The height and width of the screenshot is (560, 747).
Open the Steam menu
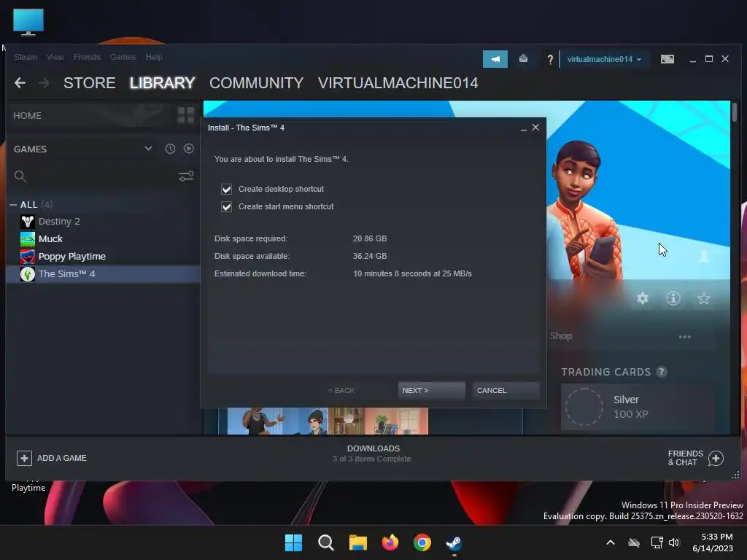[x=26, y=57]
